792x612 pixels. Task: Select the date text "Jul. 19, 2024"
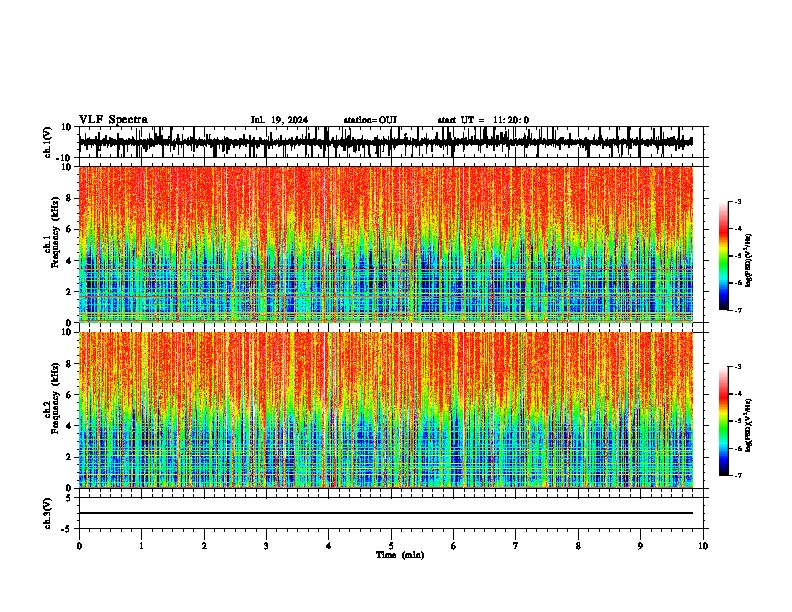pyautogui.click(x=279, y=120)
